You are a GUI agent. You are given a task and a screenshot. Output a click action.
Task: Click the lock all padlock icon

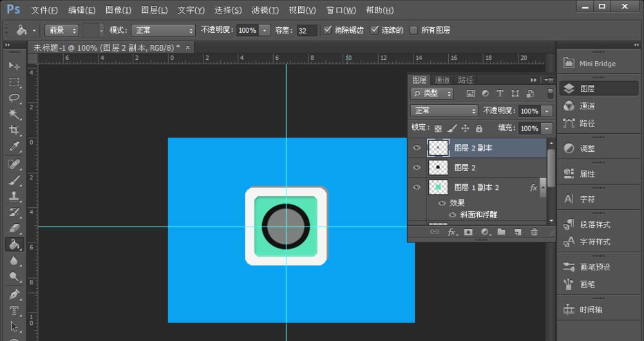[x=478, y=129]
